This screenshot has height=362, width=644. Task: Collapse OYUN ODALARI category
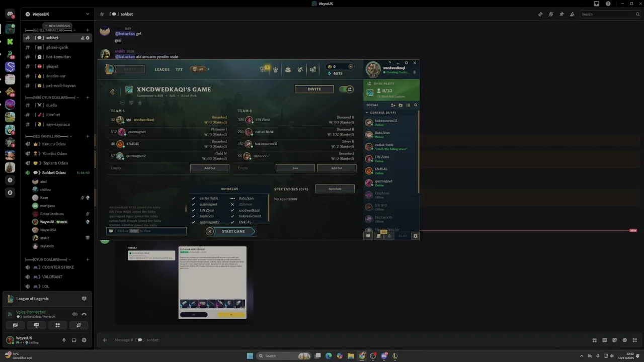(49, 259)
